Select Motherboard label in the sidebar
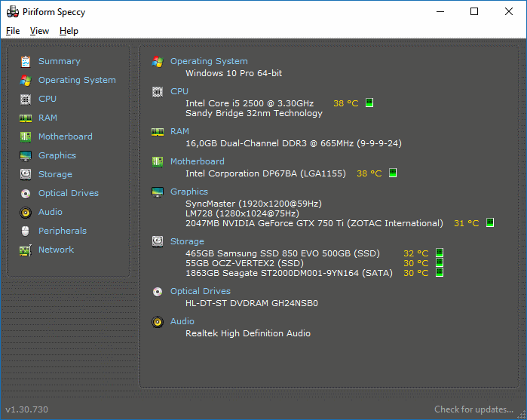This screenshot has height=420, width=527. click(x=65, y=136)
